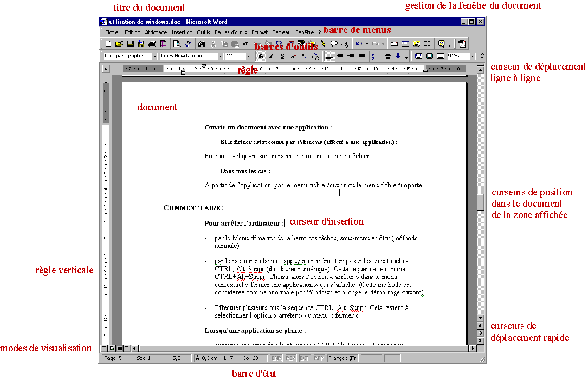
Task: Click the vertical scrollbar thumb
Action: 480,202
